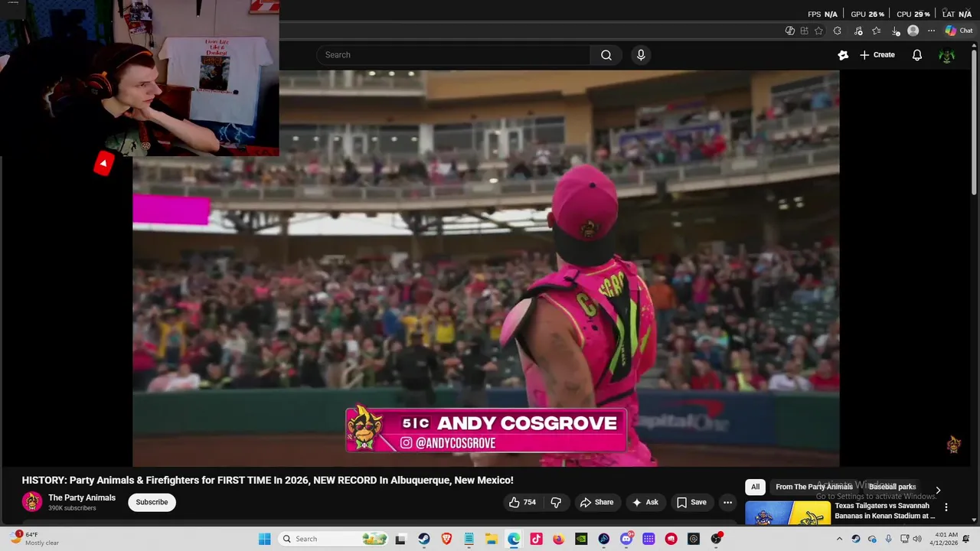This screenshot has height=551, width=980.
Task: Select the From The Party Animals chip
Action: click(x=814, y=487)
